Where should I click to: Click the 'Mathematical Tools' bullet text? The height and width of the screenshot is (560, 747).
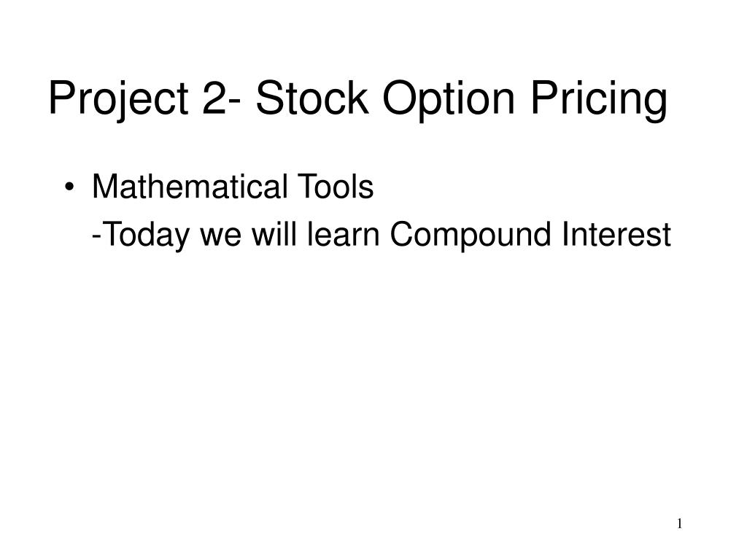pos(233,186)
